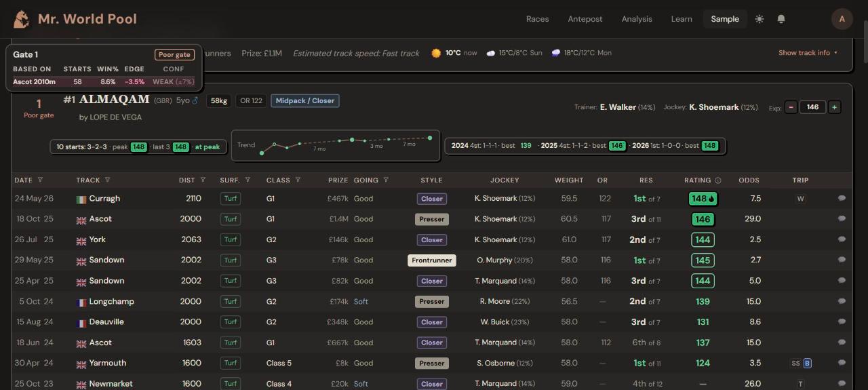The width and height of the screenshot is (868, 390).
Task: Click the Frontrunner style badge on Sandown row
Action: tap(432, 260)
